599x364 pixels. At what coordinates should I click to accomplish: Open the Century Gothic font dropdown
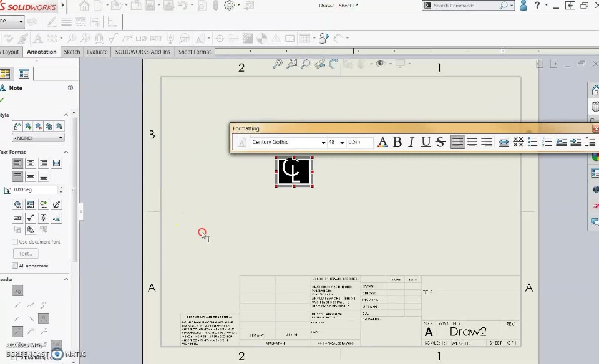323,142
